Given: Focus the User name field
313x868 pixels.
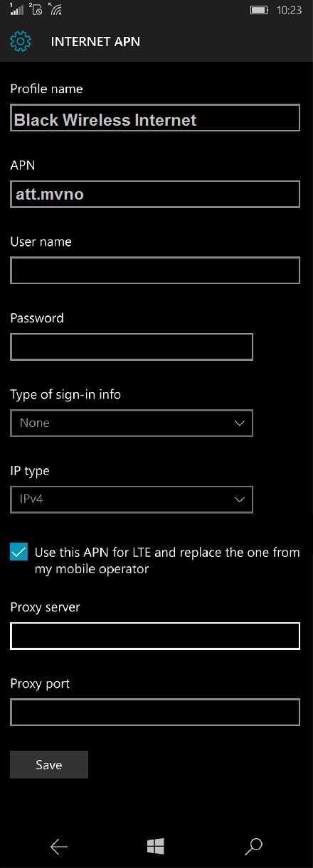Looking at the screenshot, I should 155,271.
